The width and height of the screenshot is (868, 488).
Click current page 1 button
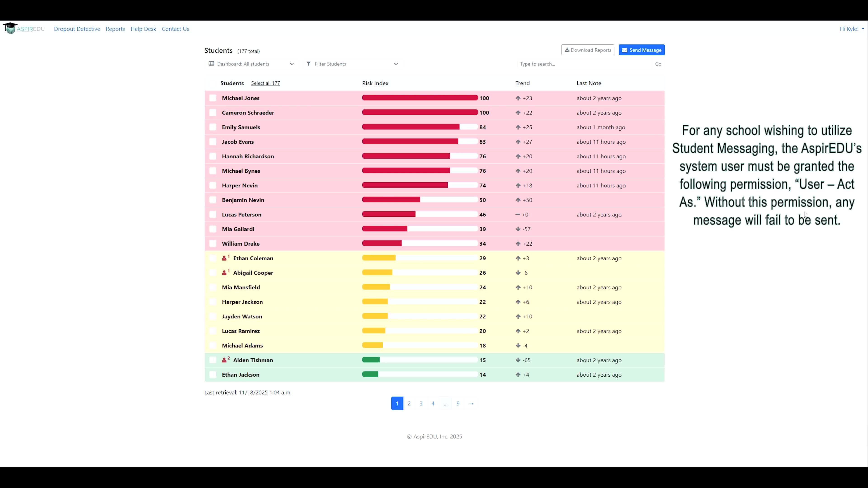click(x=397, y=404)
